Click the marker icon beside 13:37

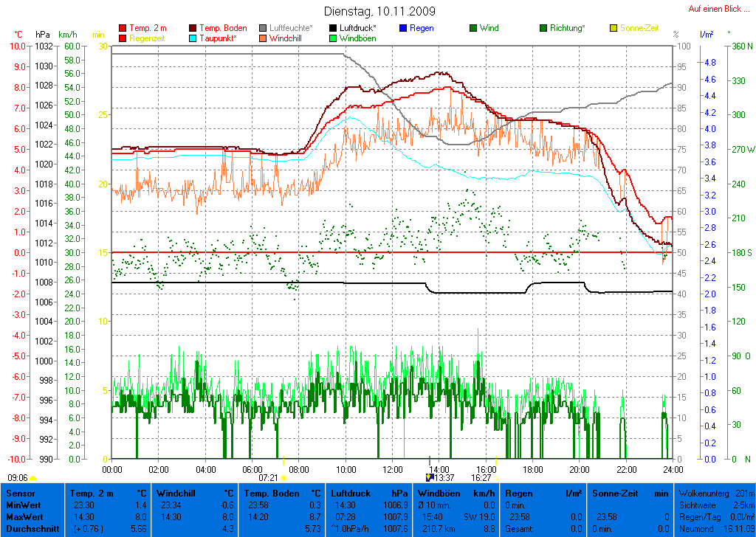click(x=430, y=477)
